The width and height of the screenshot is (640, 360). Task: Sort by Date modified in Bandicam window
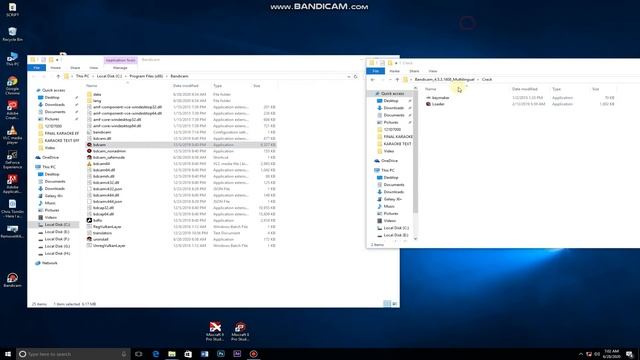click(x=186, y=86)
